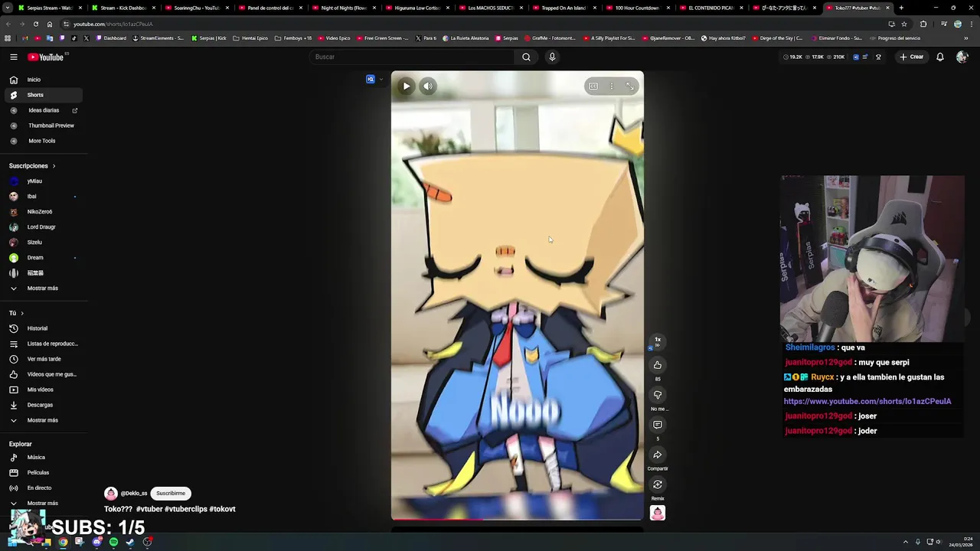Image resolution: width=980 pixels, height=551 pixels.
Task: Expand Mostrar más under Tú section
Action: (42, 420)
